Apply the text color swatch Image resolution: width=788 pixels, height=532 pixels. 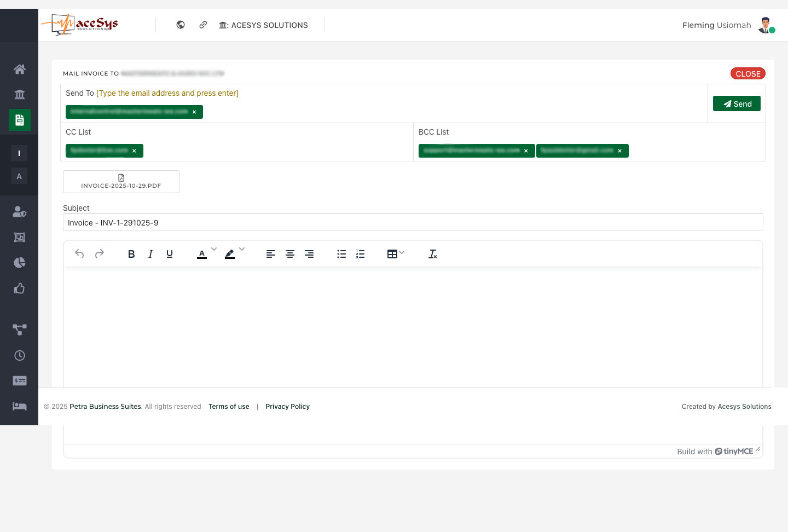click(x=202, y=254)
